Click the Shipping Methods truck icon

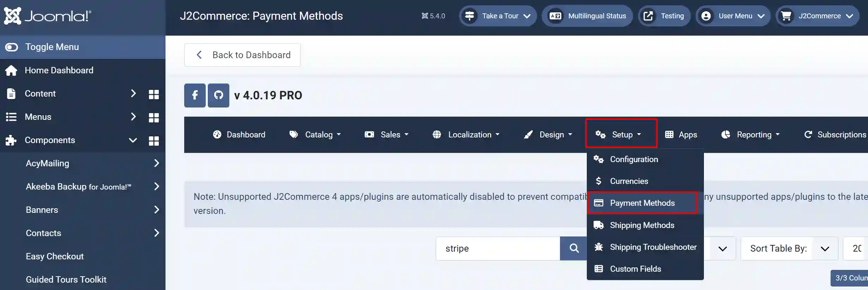pyautogui.click(x=599, y=225)
